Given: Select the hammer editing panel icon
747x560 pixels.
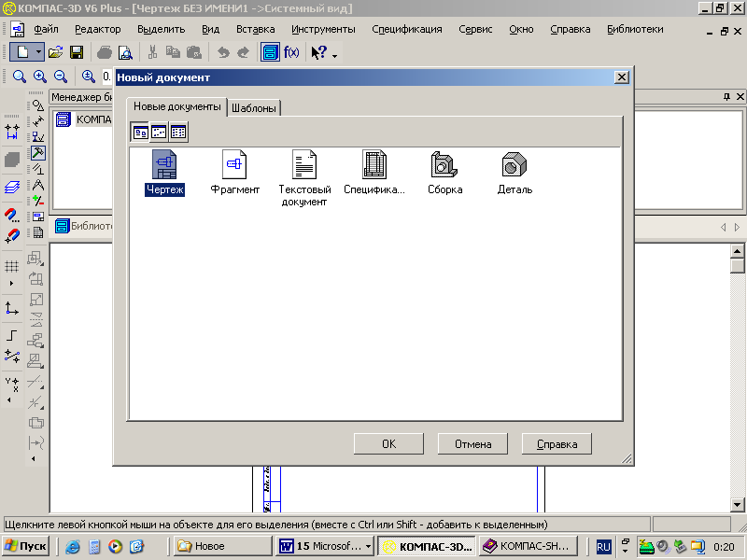Looking at the screenshot, I should click(x=37, y=153).
